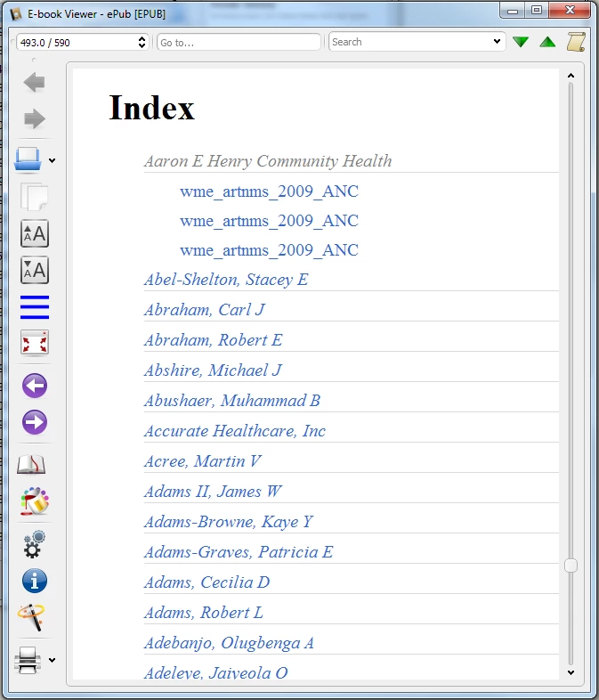
Task: Click the vertical scrollbar handle
Action: click(571, 566)
